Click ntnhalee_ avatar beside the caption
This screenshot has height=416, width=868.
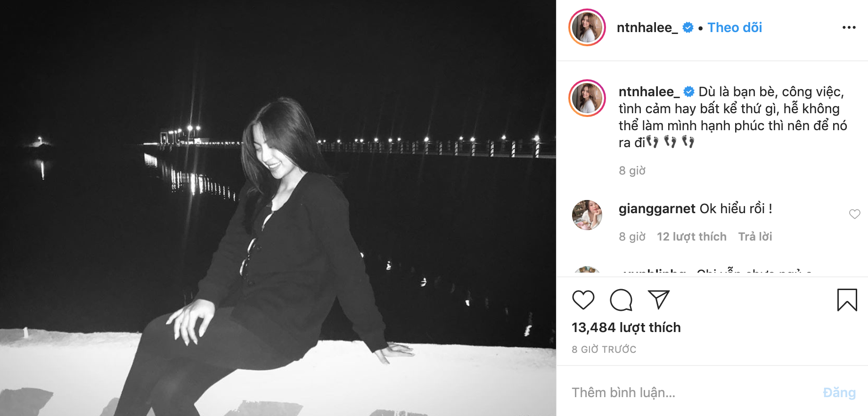[x=587, y=98]
